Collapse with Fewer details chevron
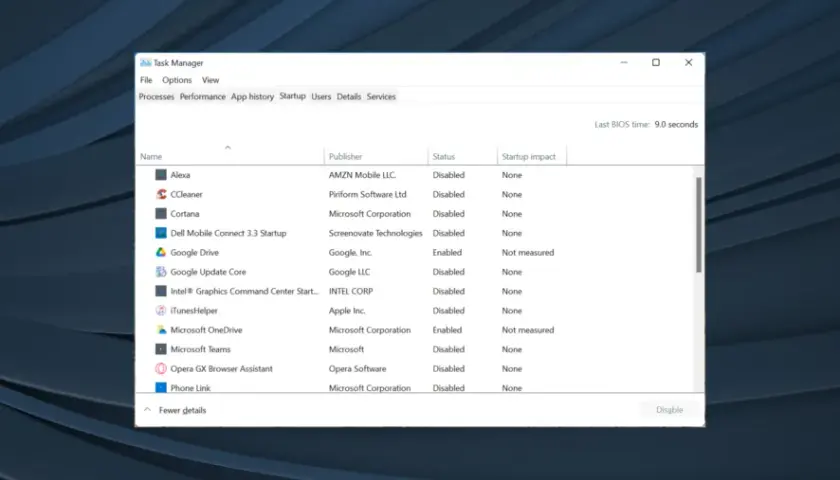Screen dimensions: 840x480 [147, 410]
